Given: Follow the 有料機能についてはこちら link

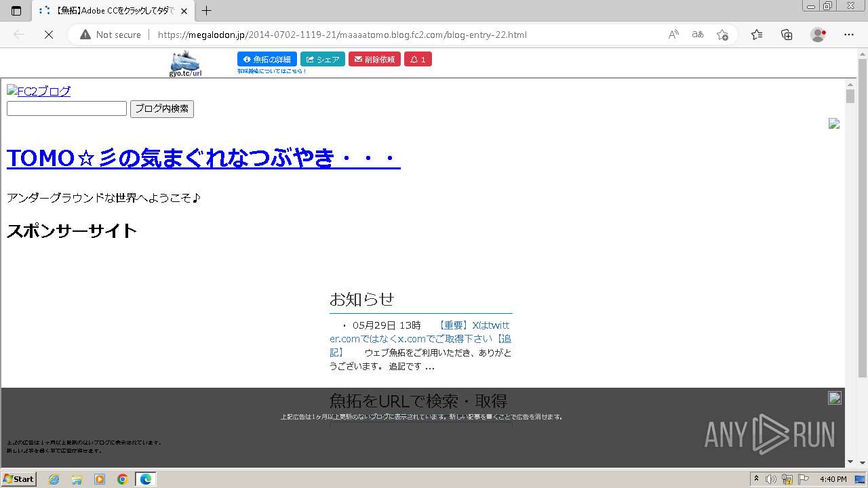Looking at the screenshot, I should [x=271, y=71].
